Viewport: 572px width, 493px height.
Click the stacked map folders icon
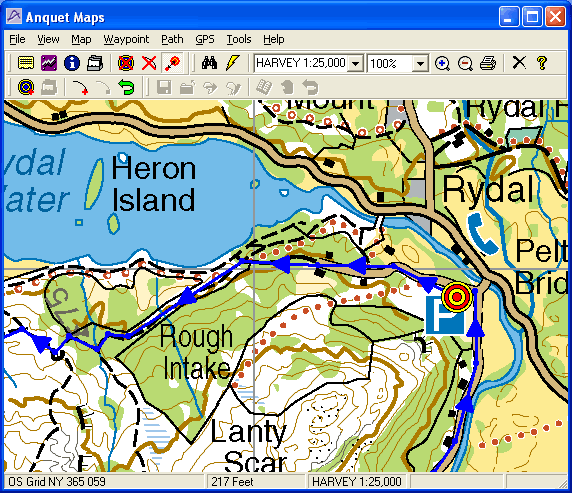pos(95,63)
